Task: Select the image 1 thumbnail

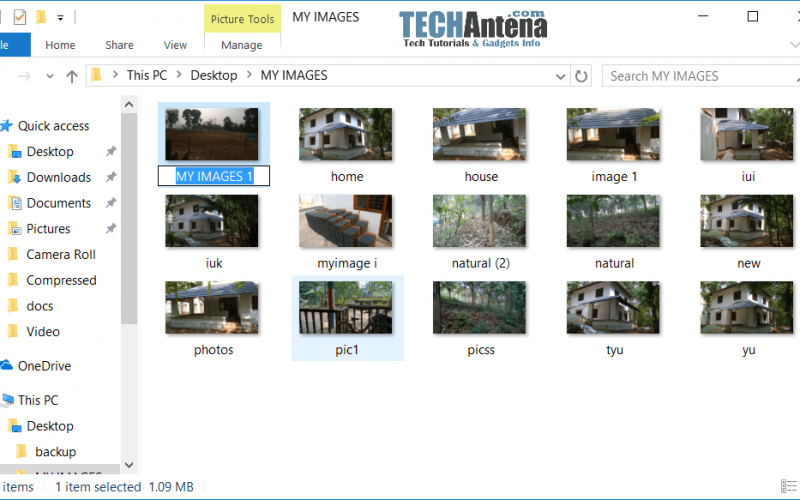Action: [613, 134]
